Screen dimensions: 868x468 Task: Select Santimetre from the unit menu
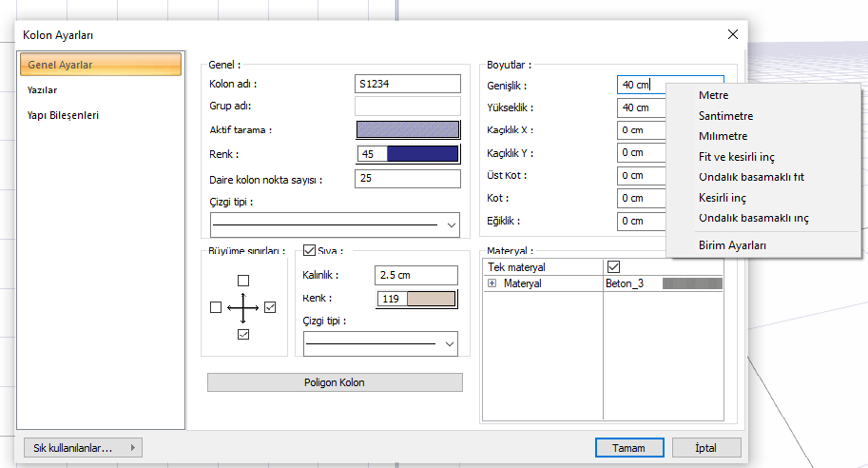pos(725,116)
